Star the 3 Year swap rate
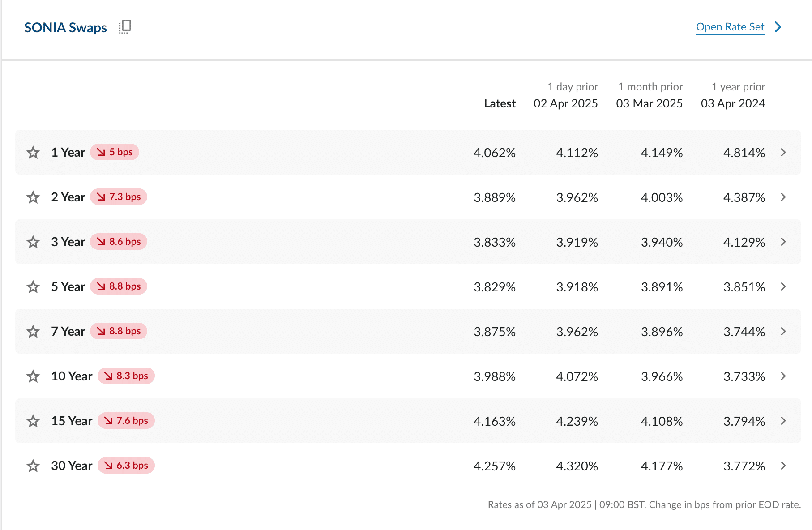 [33, 242]
